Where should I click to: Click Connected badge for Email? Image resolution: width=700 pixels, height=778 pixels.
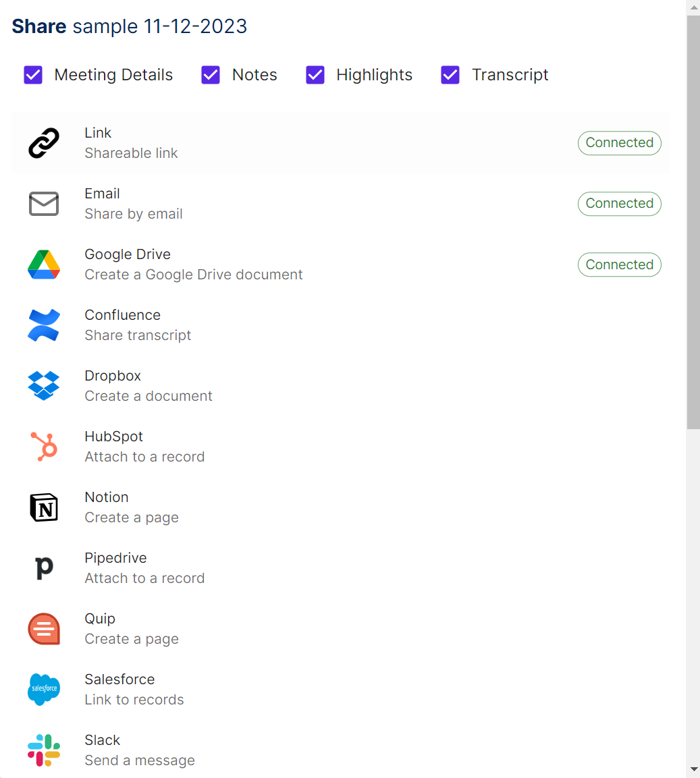tap(619, 204)
